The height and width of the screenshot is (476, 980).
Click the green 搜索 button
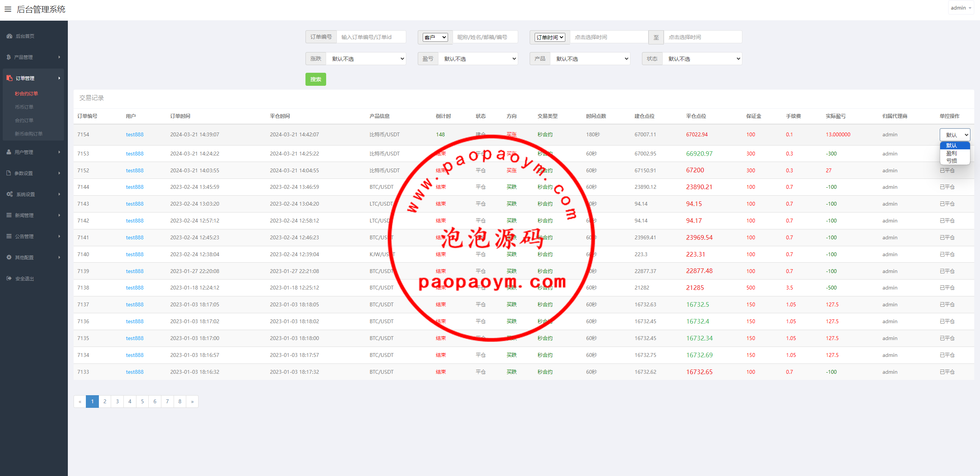pyautogui.click(x=316, y=79)
